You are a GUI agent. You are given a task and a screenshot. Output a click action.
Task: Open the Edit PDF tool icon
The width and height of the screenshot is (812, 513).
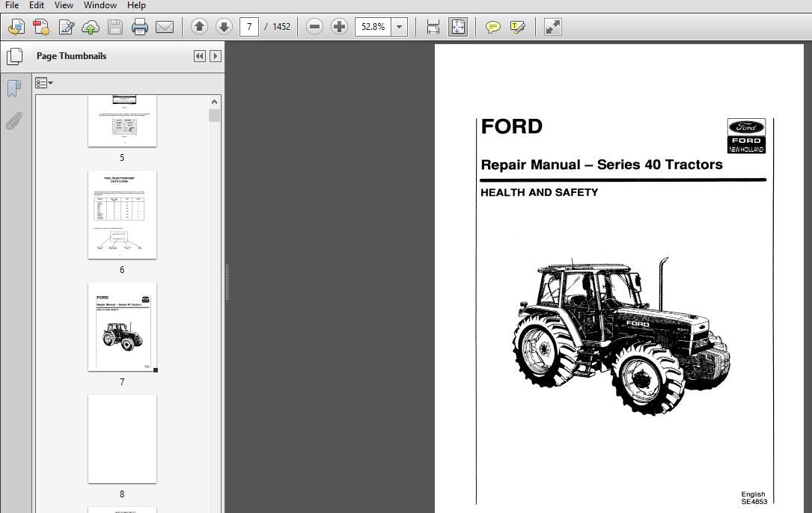pos(67,27)
